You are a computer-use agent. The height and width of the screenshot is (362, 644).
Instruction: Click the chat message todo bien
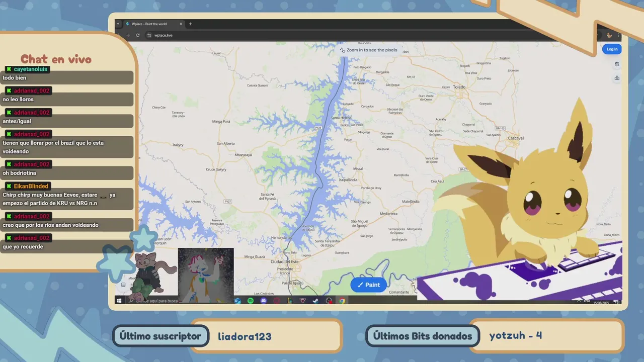tap(15, 78)
